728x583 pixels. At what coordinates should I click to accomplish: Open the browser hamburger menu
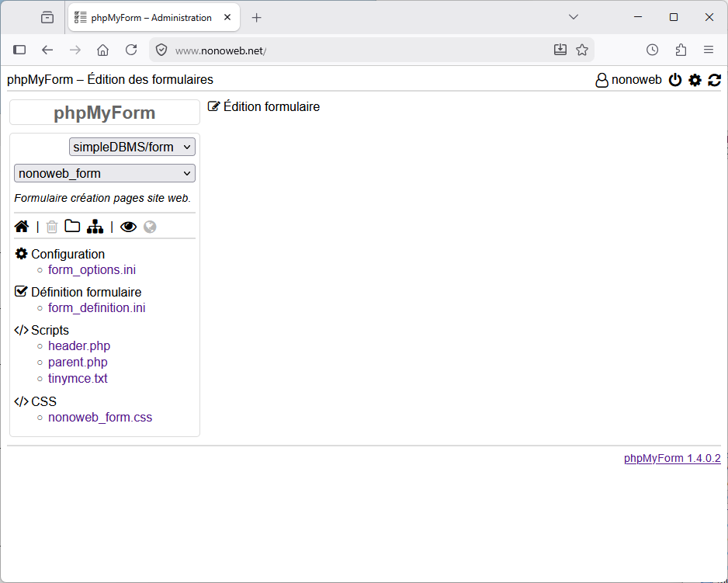coord(709,50)
